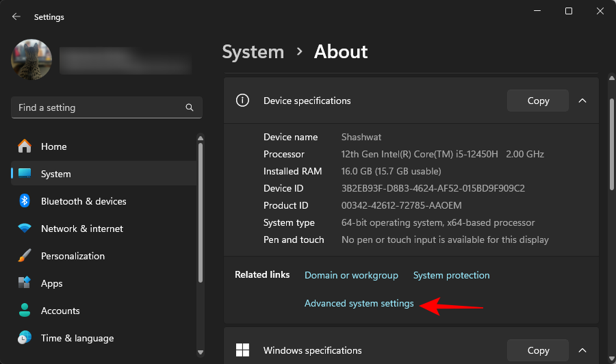Open Advanced system settings link

[x=359, y=303]
